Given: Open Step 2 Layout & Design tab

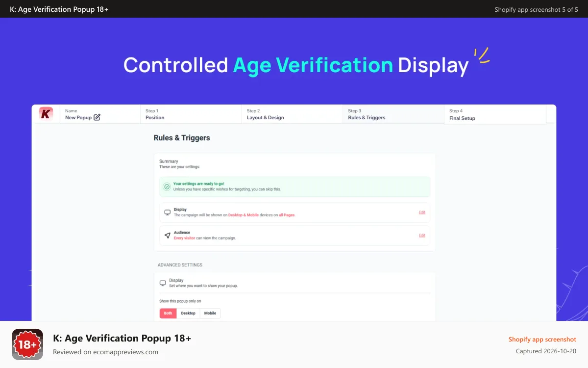Looking at the screenshot, I should [292, 114].
